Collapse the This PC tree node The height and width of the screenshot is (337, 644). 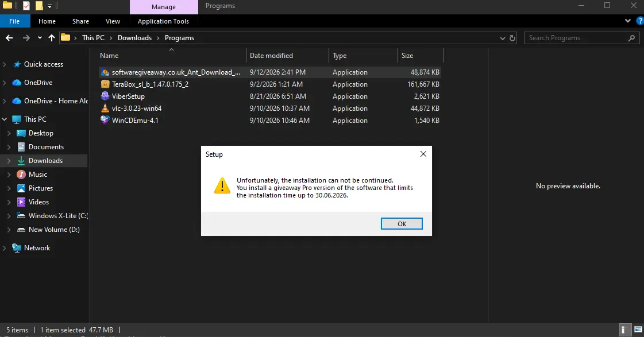pos(5,119)
